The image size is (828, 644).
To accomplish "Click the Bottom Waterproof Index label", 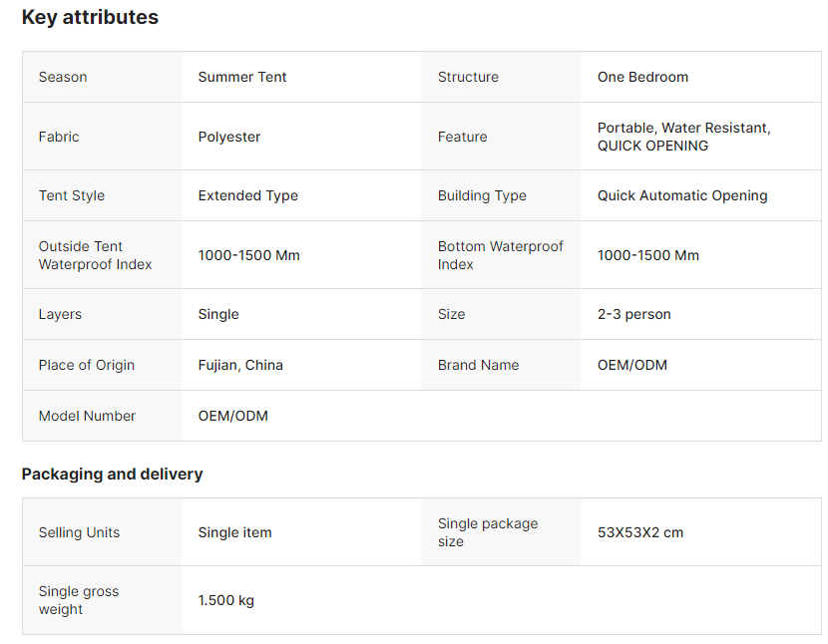I will (x=500, y=255).
